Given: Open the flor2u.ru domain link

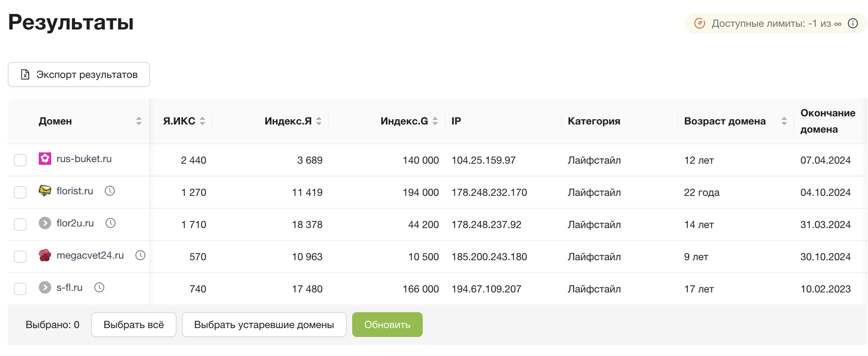Looking at the screenshot, I should [75, 223].
